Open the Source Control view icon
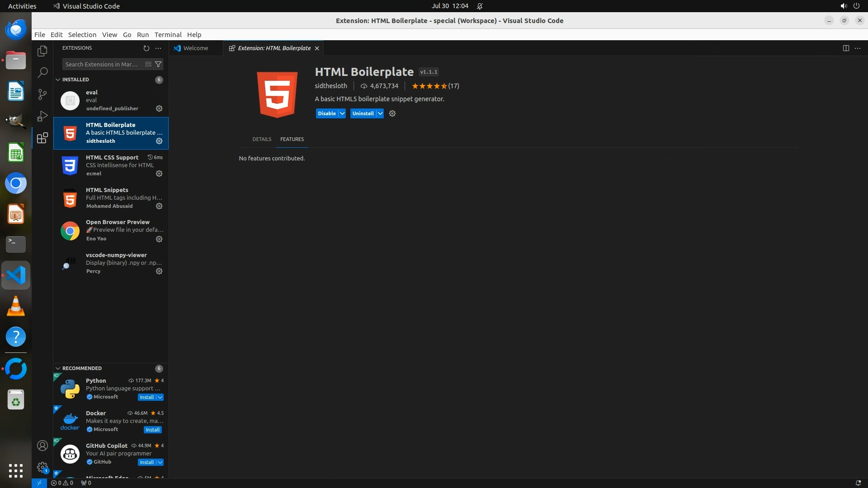Image resolution: width=868 pixels, height=488 pixels. coord(42,94)
